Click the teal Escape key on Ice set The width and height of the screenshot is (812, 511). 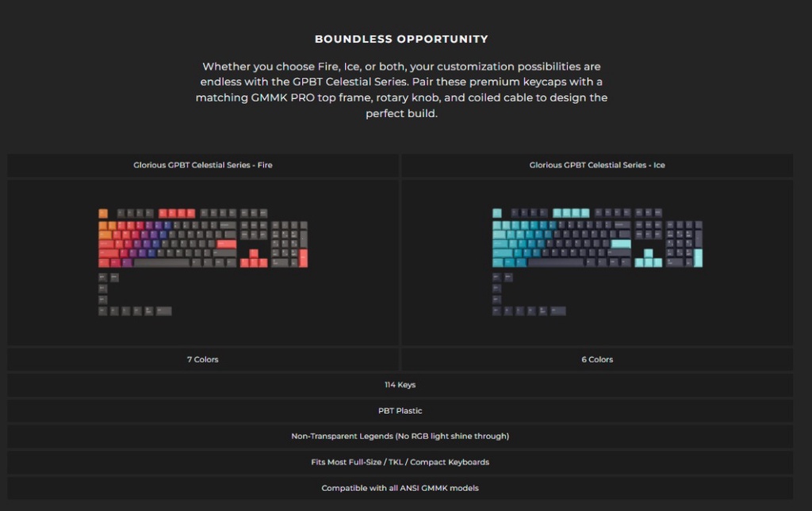tap(497, 213)
